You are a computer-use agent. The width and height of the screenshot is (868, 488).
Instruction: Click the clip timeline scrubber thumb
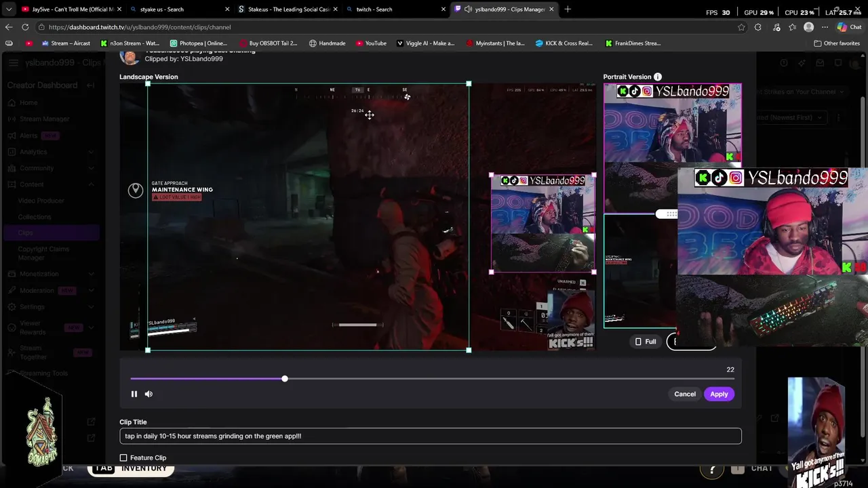point(285,379)
